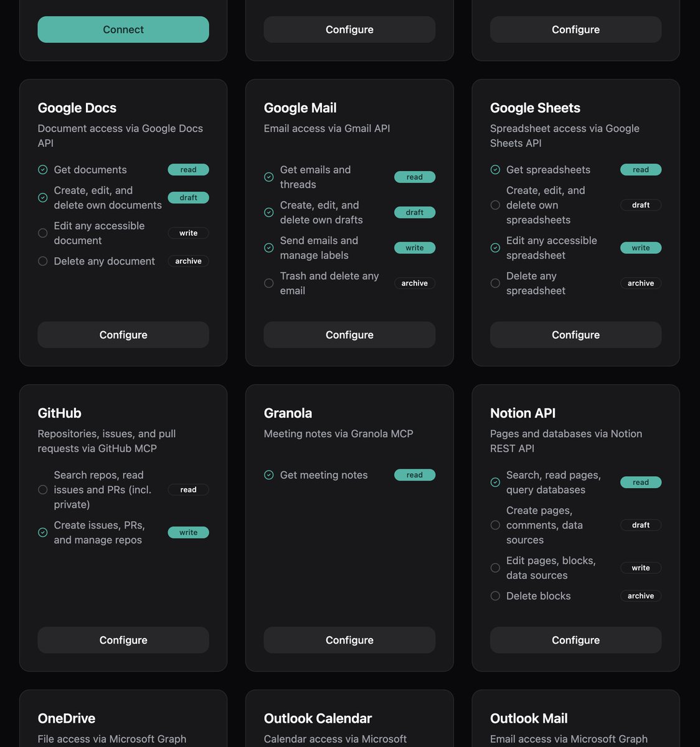Image resolution: width=700 pixels, height=747 pixels.
Task: Enable GitHub Search repos, read issues option
Action: [x=43, y=490]
